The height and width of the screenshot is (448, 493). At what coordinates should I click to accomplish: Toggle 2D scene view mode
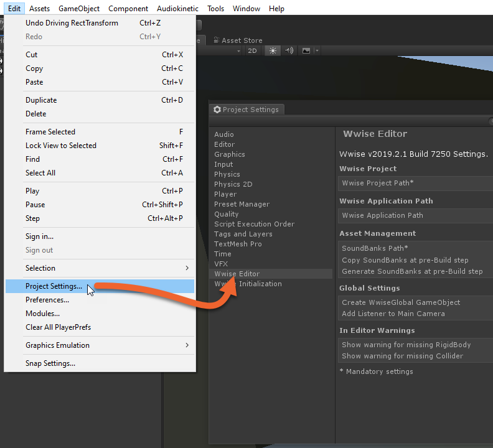point(252,50)
